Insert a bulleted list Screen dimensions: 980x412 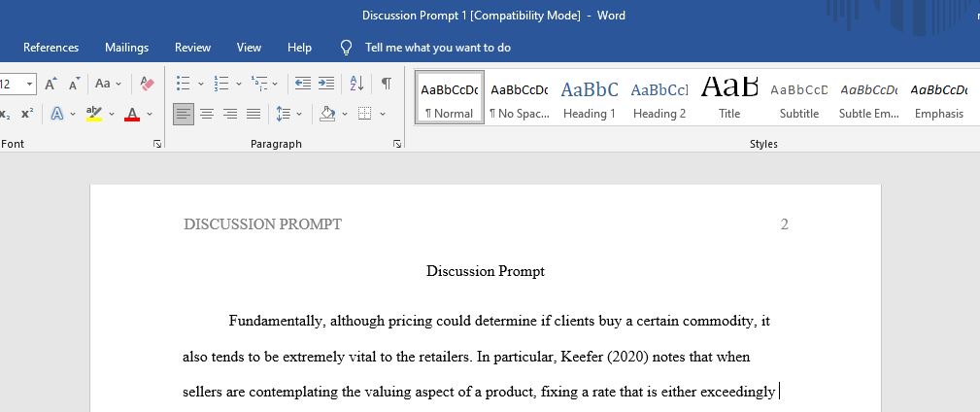184,84
